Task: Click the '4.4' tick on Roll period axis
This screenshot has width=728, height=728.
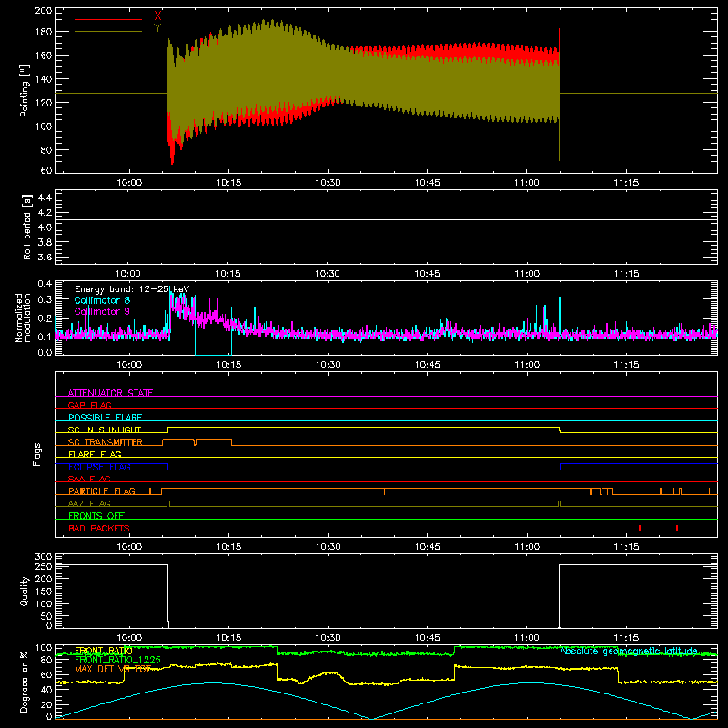Action: [45, 197]
